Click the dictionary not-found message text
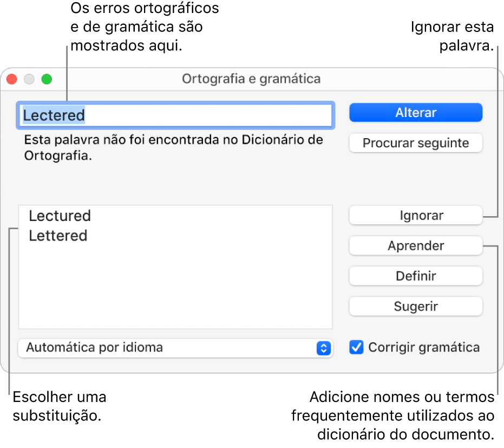 pos(173,148)
